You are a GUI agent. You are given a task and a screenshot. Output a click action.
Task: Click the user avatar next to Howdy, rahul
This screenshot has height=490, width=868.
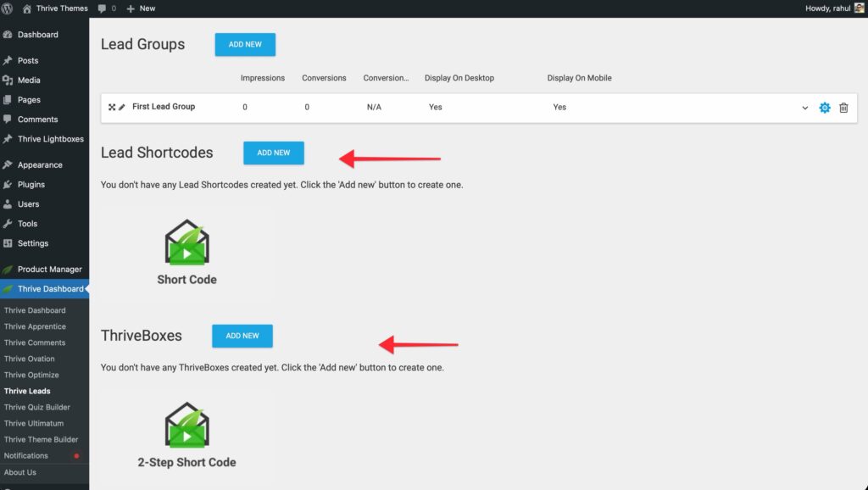(859, 8)
